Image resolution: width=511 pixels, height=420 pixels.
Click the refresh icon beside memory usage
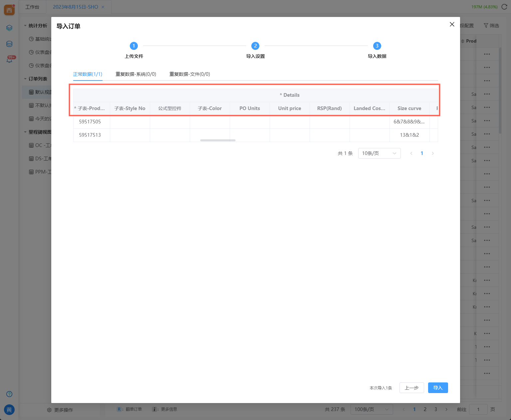[x=504, y=7]
